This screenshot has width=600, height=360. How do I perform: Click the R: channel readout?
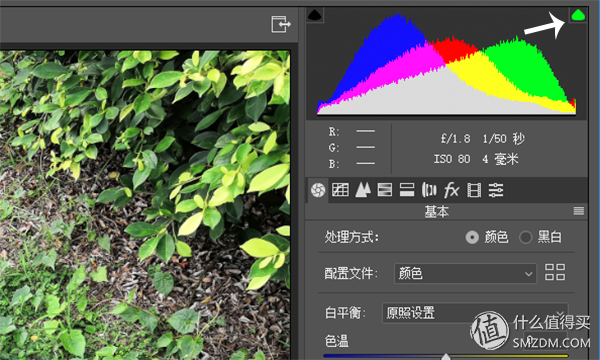click(351, 132)
